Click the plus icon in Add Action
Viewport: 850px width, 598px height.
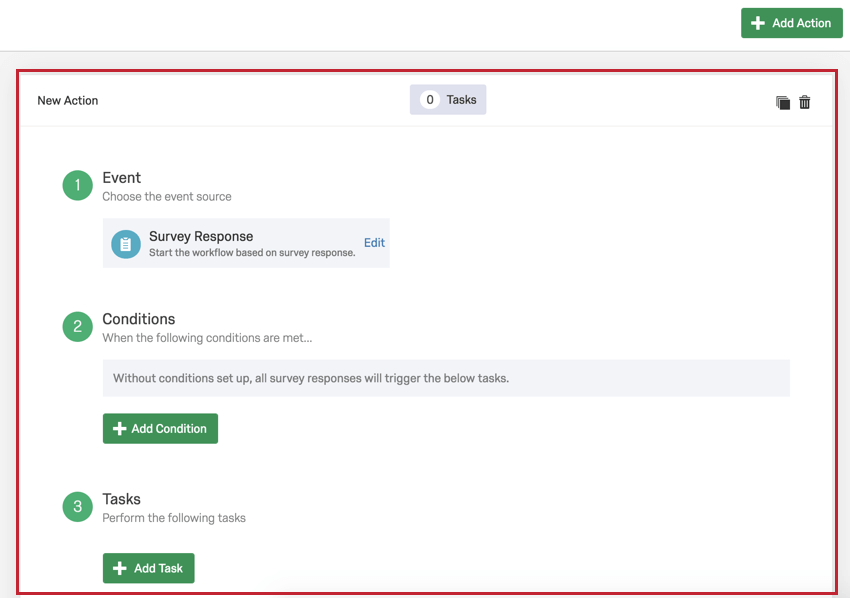758,23
